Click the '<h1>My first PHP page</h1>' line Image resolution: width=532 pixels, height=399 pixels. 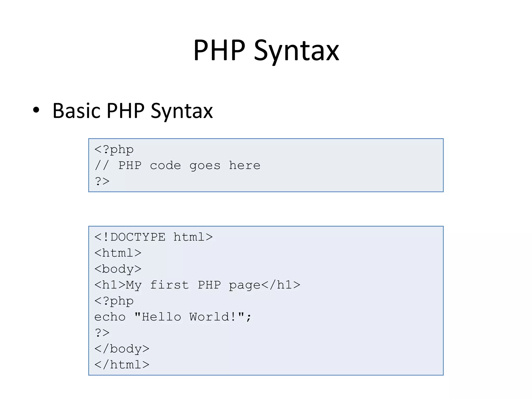[197, 285]
